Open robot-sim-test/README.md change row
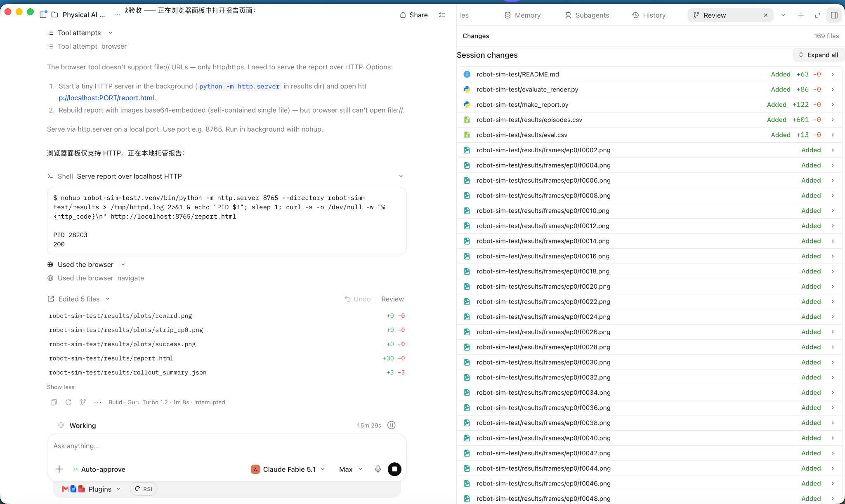845x504 pixels. coord(650,74)
